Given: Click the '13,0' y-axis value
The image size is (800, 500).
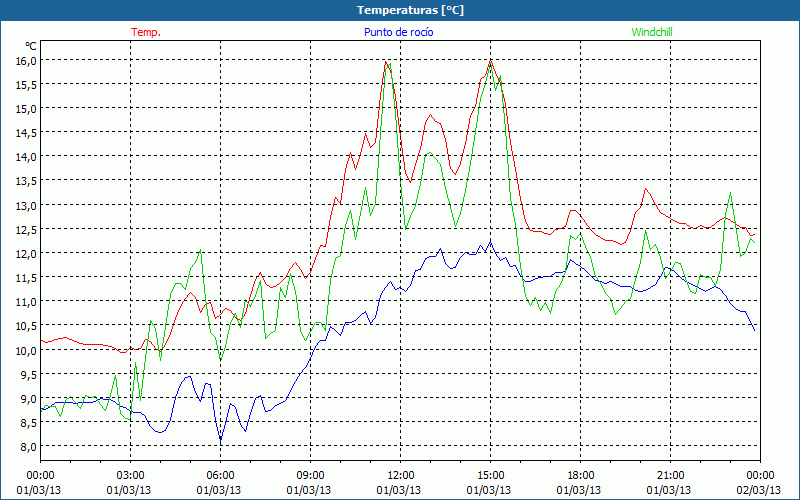Looking at the screenshot, I should (x=27, y=206).
